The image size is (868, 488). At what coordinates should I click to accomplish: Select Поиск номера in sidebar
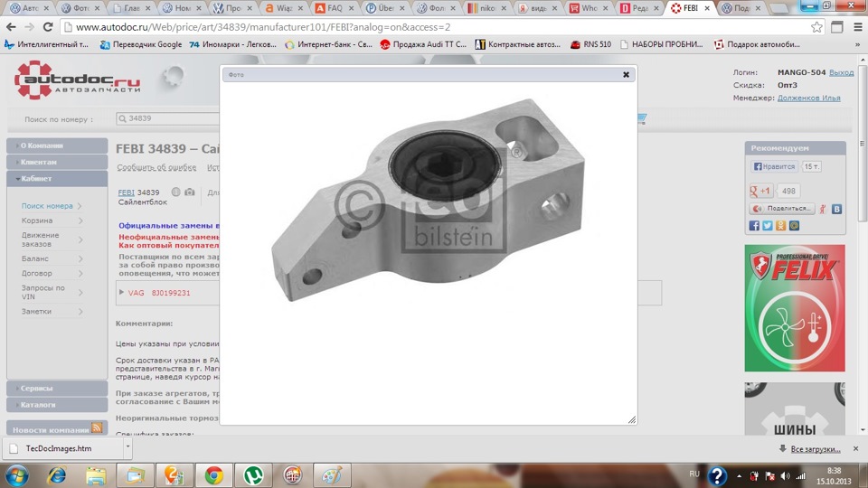[47, 206]
